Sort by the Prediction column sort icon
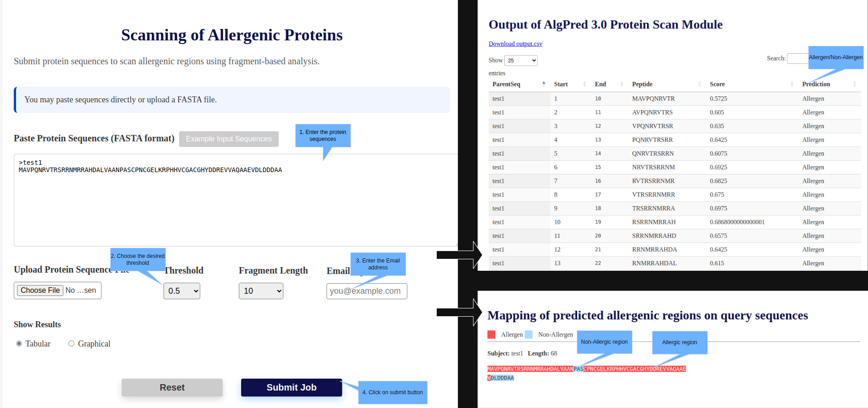This screenshot has height=408, width=868. [x=855, y=84]
